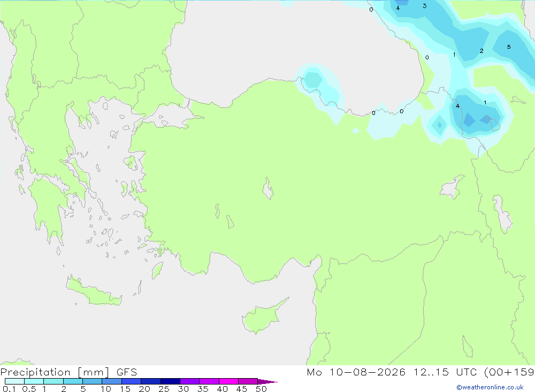Viewport: 535px width, 392px height.
Task: Click the '45' legend tick label
Action: (242, 389)
